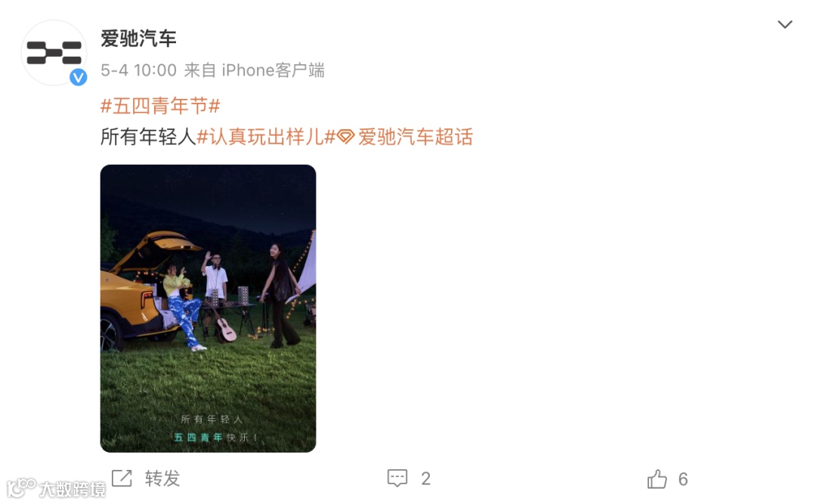Click the like count 6
Image resolution: width=816 pixels, height=504 pixels.
[683, 478]
